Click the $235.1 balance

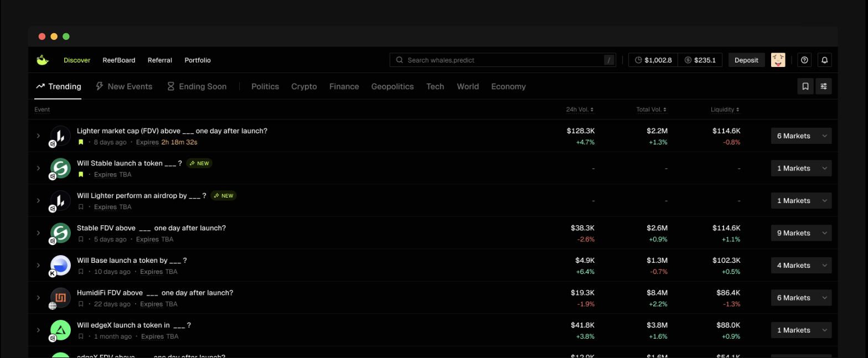(x=700, y=60)
